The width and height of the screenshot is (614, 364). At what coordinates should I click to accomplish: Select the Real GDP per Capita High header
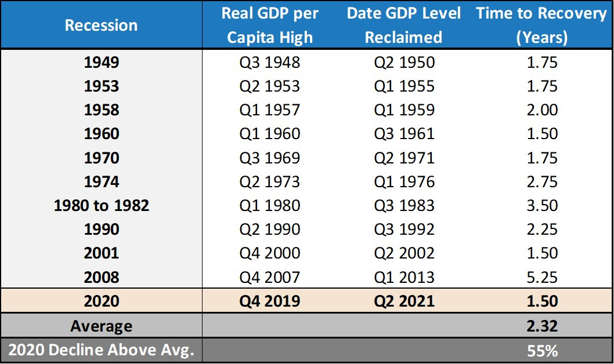(270, 26)
